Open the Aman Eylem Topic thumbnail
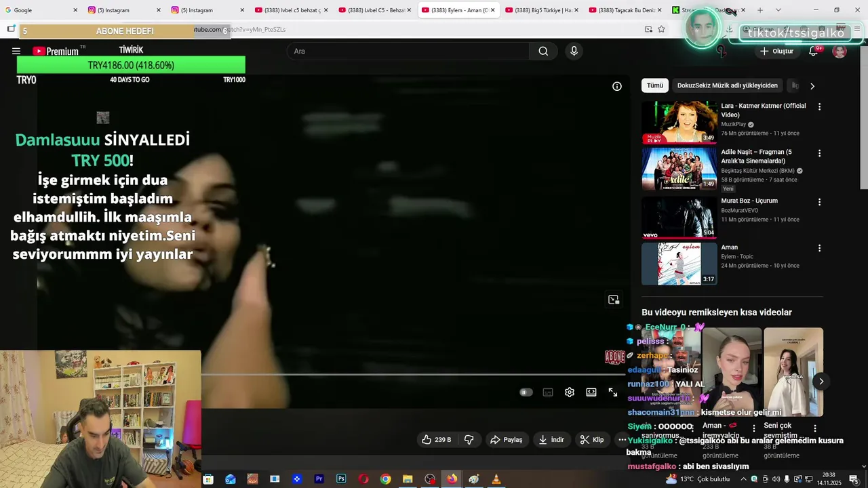This screenshot has height=488, width=868. pos(679,264)
